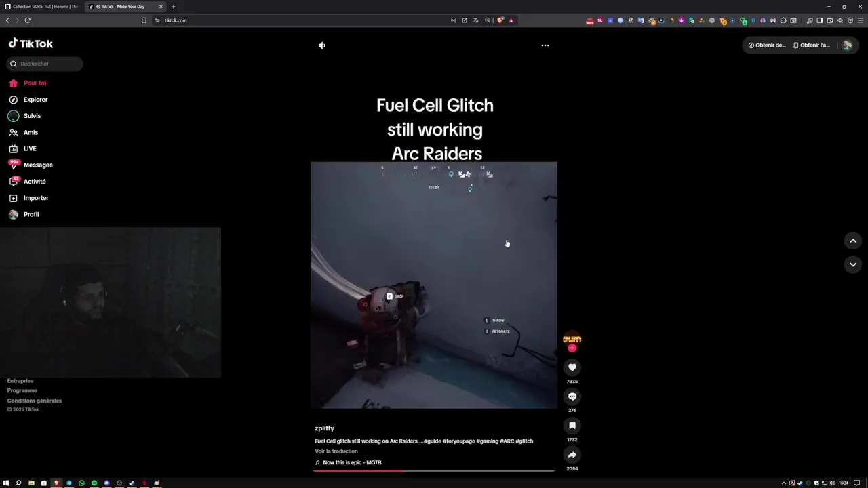Click the Brave Rewards triangle icon
The height and width of the screenshot is (488, 868).
[x=511, y=20]
